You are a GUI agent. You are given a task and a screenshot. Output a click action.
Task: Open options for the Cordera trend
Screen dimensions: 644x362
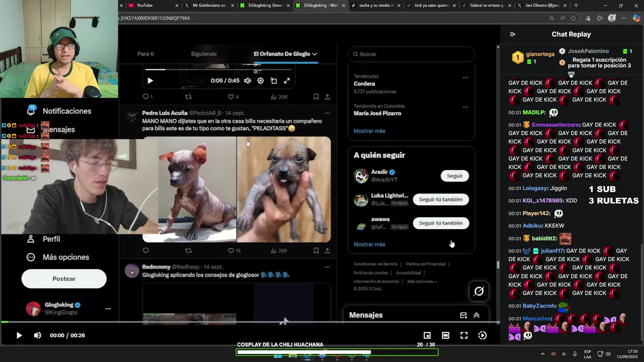pos(465,77)
